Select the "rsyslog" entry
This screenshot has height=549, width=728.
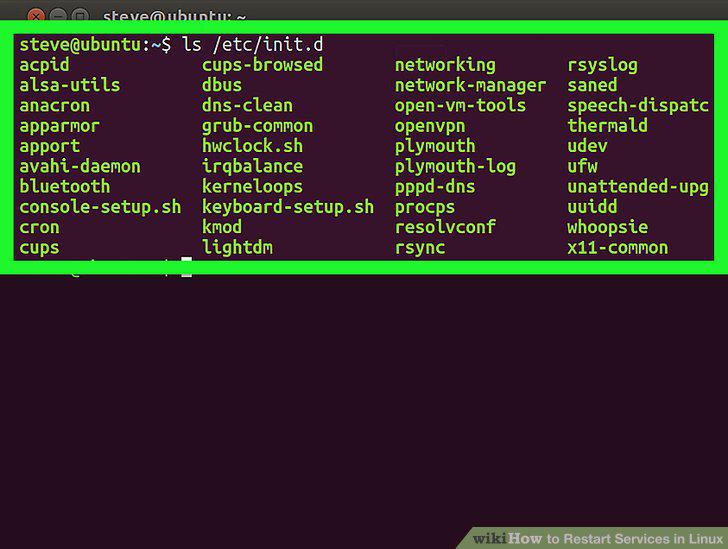603,65
